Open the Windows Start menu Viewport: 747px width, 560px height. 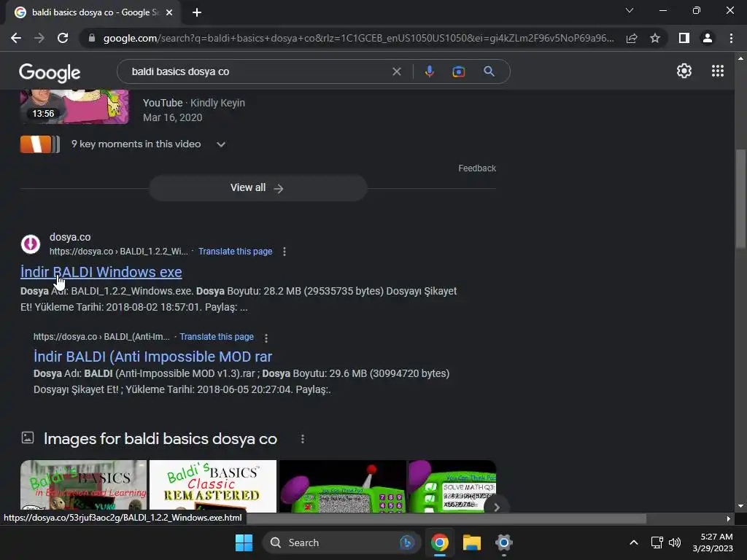click(244, 542)
